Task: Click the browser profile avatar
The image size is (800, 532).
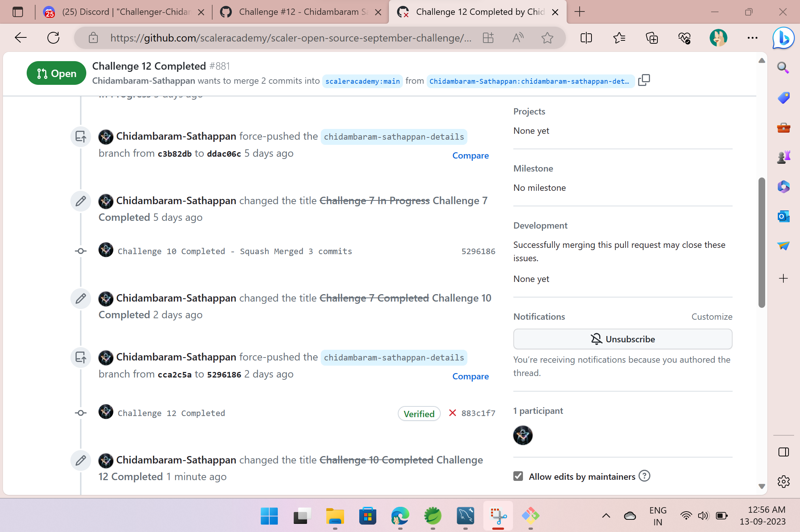Action: 719,37
